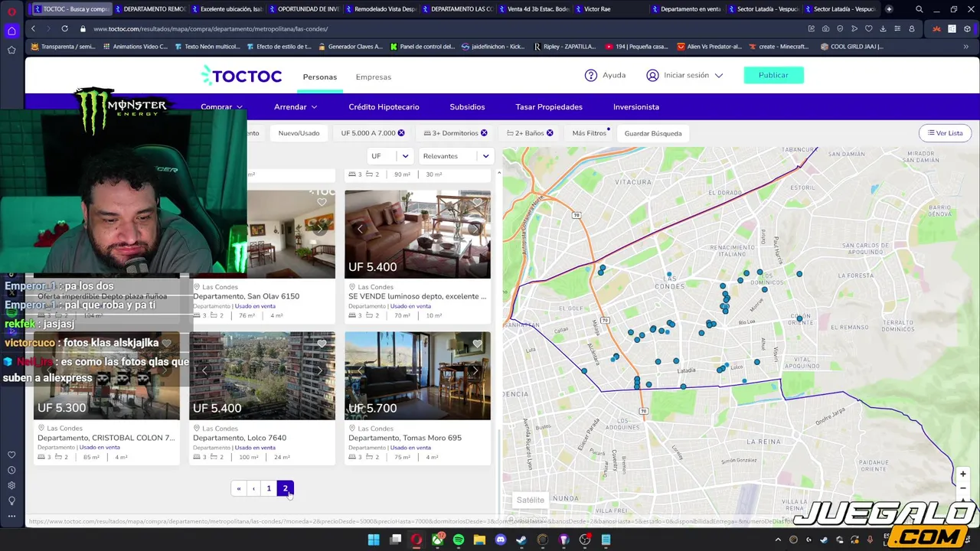Open Departamento, Tomas Moro 695 title
980x551 pixels.
click(x=405, y=438)
